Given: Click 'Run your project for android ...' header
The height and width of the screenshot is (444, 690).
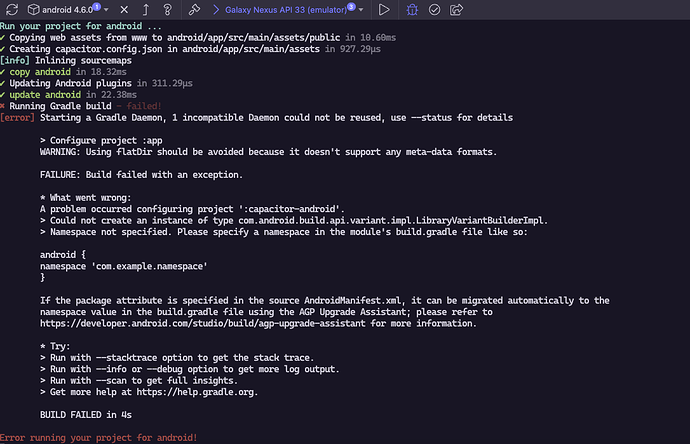Looking at the screenshot, I should click(x=81, y=26).
